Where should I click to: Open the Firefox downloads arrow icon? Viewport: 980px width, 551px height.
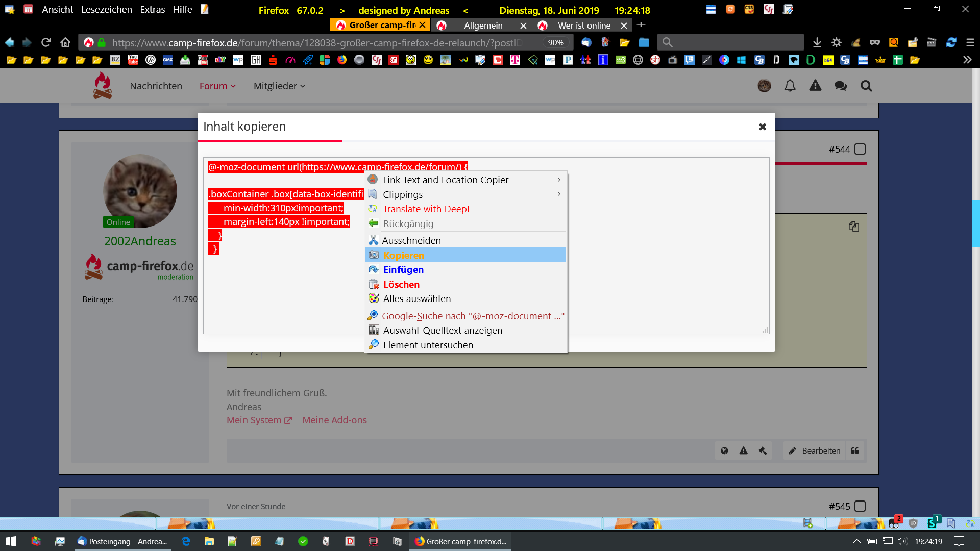[x=817, y=42]
